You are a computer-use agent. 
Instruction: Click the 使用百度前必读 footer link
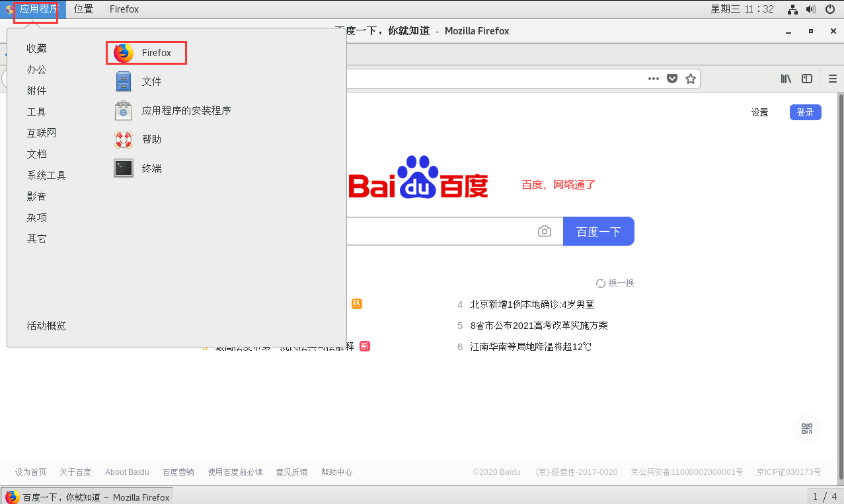click(235, 472)
